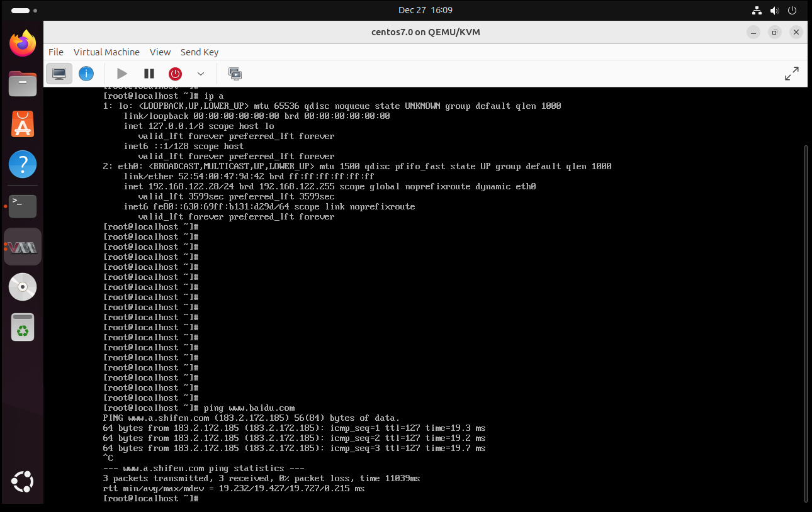This screenshot has width=812, height=512.
Task: Click the volume tray icon
Action: (775, 10)
